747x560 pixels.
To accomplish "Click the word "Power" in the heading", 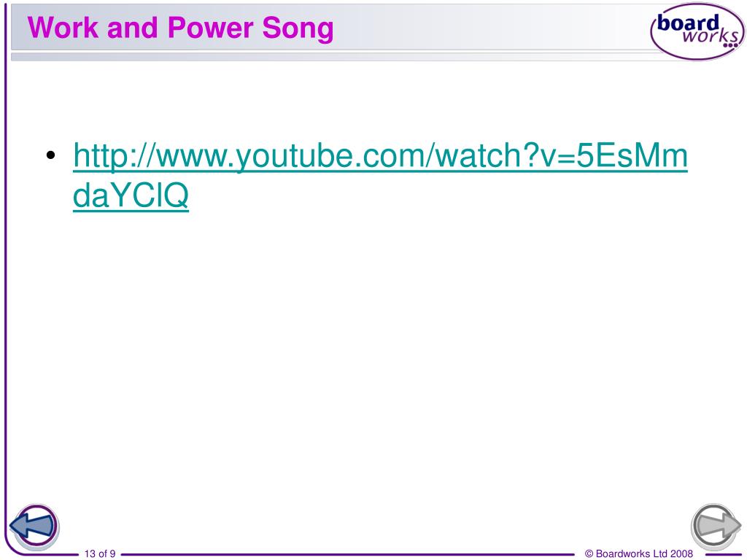I will pyautogui.click(x=210, y=27).
